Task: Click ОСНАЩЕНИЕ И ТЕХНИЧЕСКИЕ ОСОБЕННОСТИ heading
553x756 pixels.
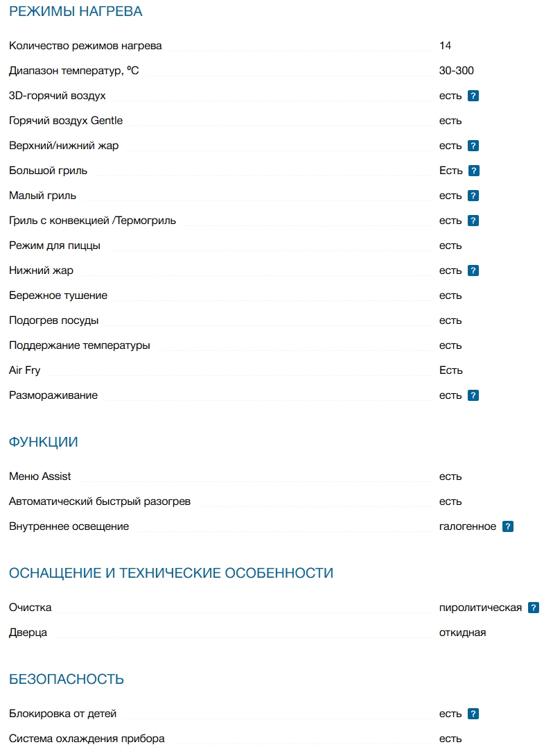Action: [171, 573]
